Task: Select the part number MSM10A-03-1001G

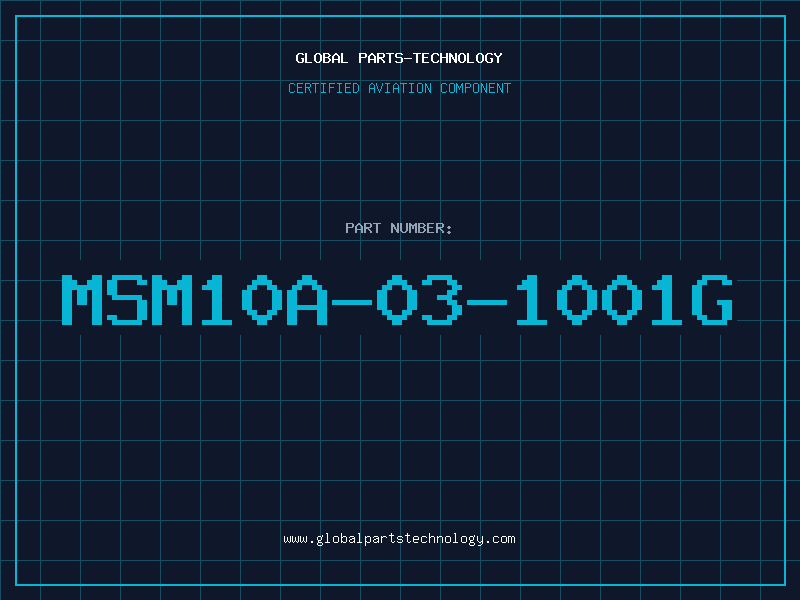Action: point(397,299)
